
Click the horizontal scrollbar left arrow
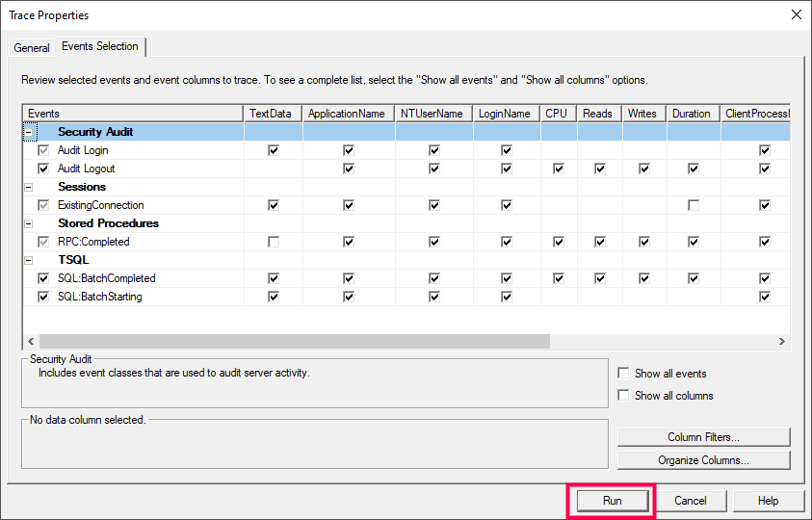(x=31, y=341)
